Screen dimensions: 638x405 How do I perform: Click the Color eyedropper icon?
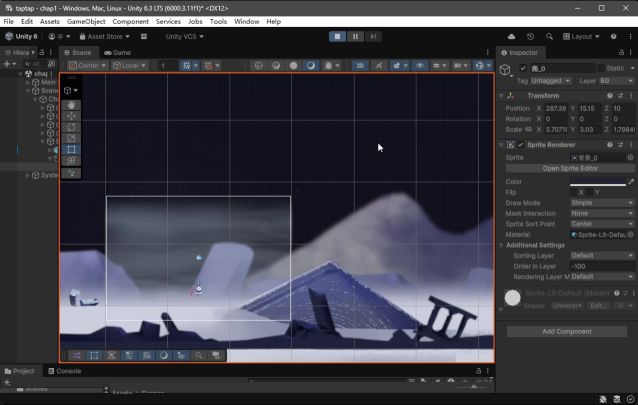click(631, 182)
